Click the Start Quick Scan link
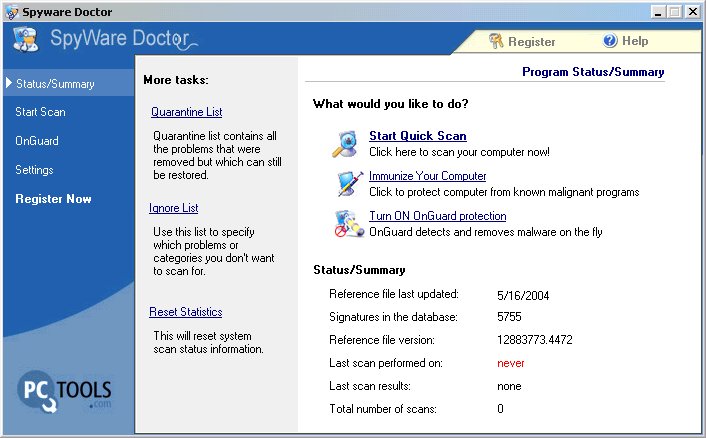 point(417,136)
